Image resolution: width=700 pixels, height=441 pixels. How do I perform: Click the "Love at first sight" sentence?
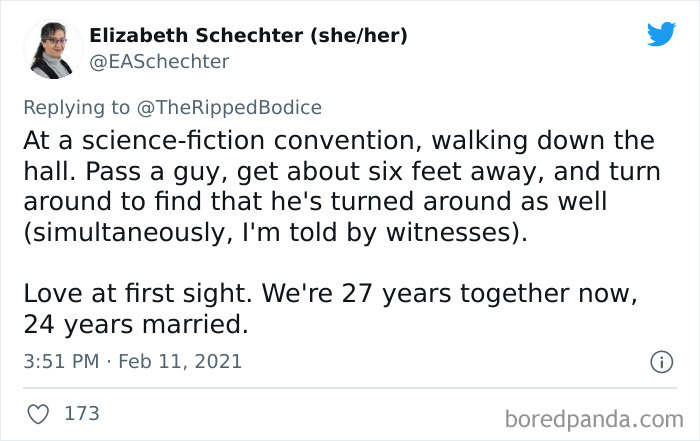pyautogui.click(x=129, y=297)
